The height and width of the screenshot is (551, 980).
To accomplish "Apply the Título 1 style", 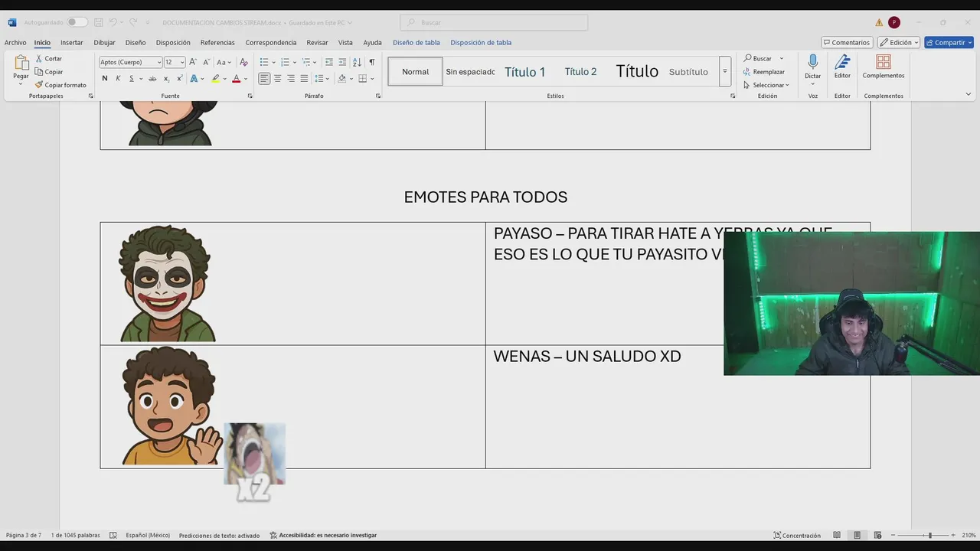I will [525, 72].
